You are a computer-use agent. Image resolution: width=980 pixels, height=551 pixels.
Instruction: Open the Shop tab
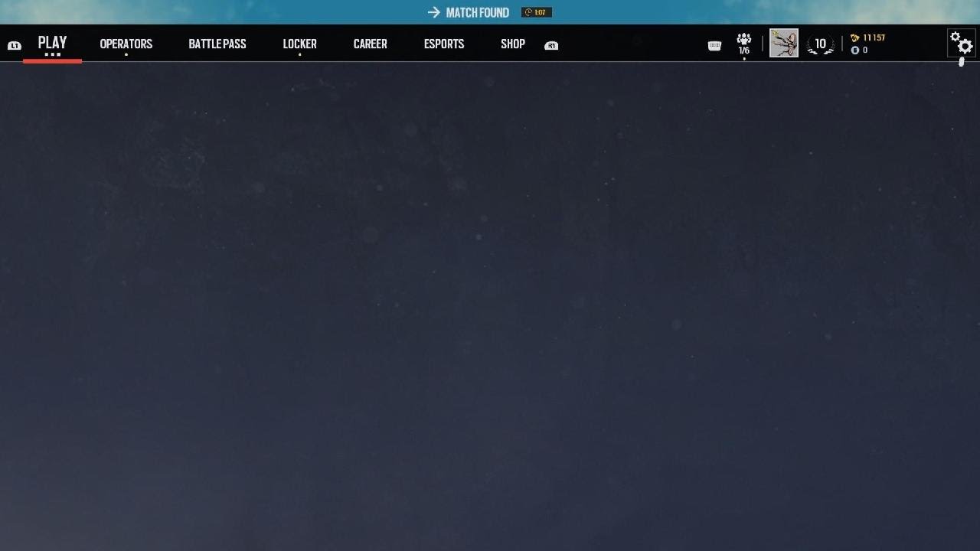click(x=513, y=44)
